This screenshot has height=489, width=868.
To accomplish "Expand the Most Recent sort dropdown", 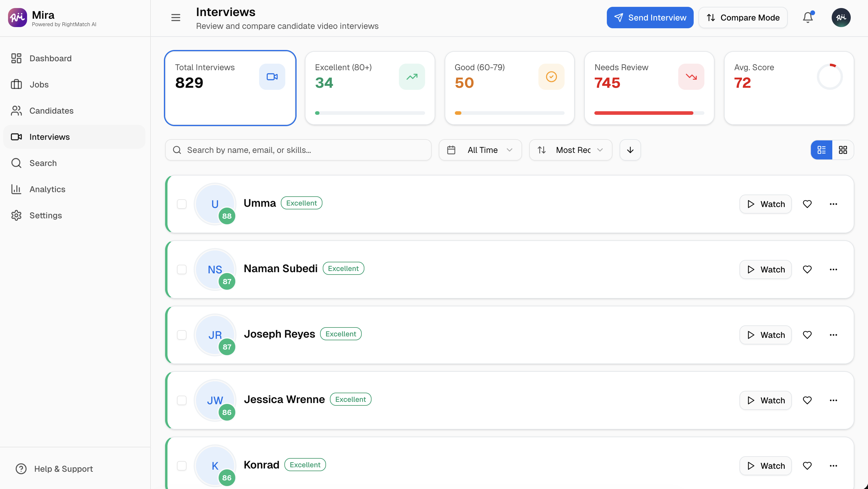I will tap(571, 150).
